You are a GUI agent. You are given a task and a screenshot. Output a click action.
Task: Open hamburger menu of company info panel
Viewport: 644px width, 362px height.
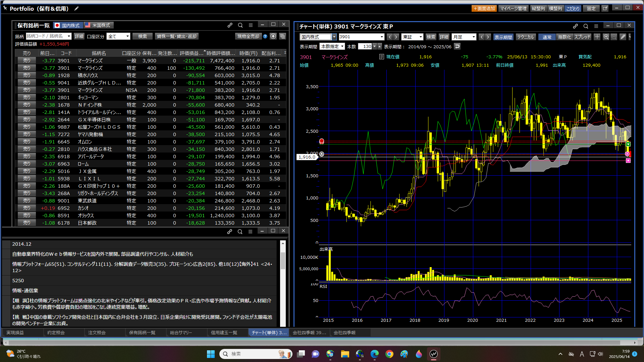click(x=250, y=231)
